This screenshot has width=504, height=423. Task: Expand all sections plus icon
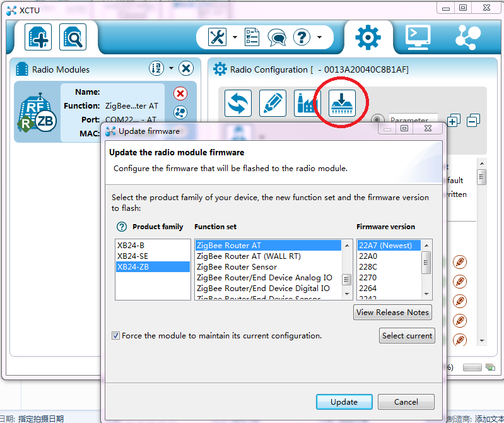[454, 121]
